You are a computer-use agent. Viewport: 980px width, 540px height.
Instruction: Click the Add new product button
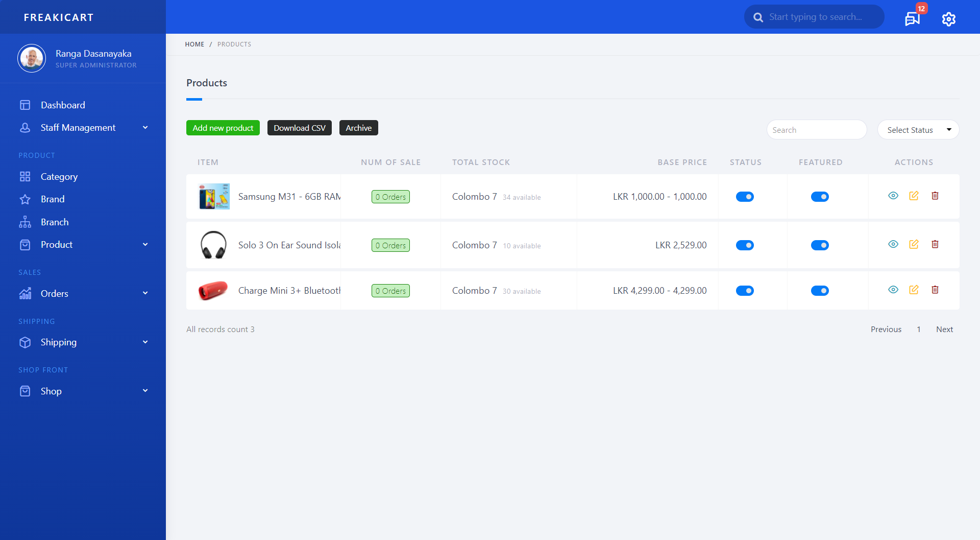coord(223,128)
